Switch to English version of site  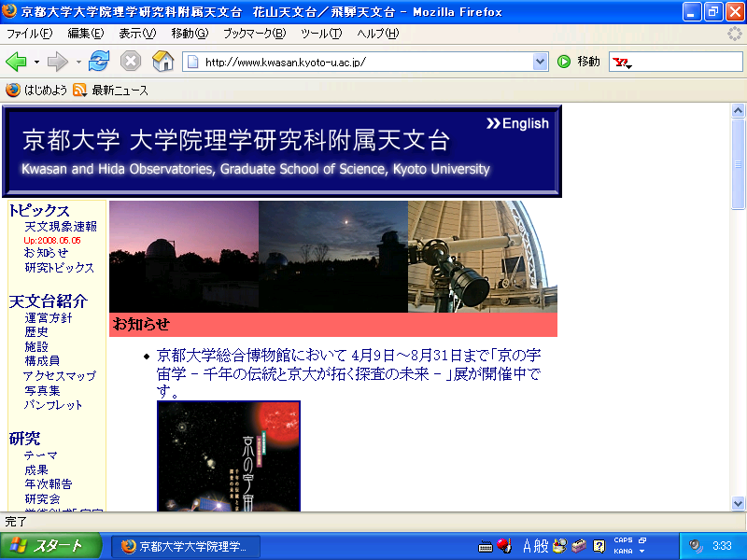tap(517, 123)
